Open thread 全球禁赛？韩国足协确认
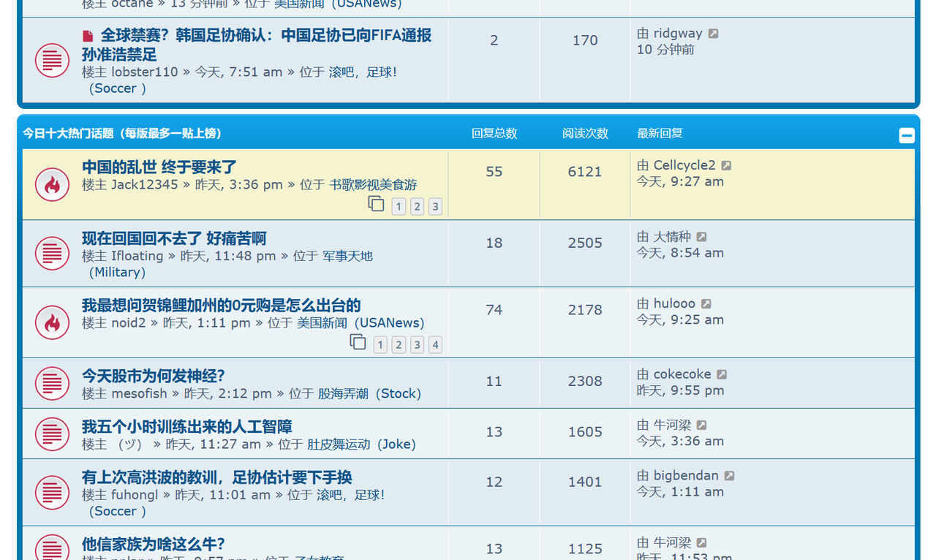The height and width of the screenshot is (560, 936). coord(257,45)
